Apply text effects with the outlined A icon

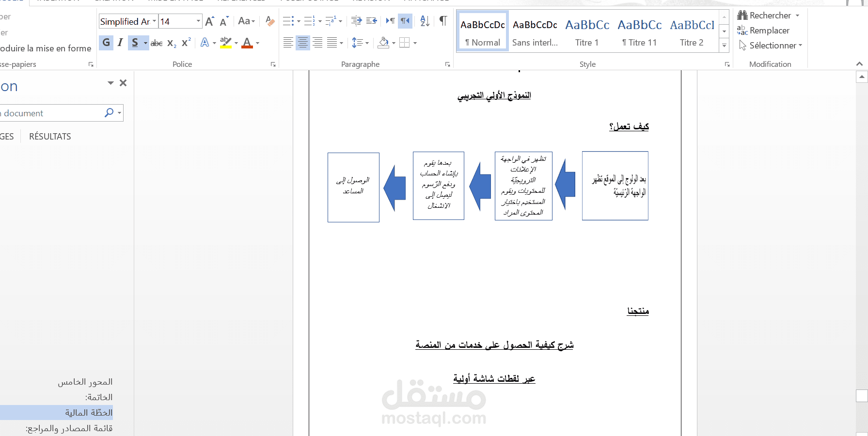pyautogui.click(x=205, y=43)
